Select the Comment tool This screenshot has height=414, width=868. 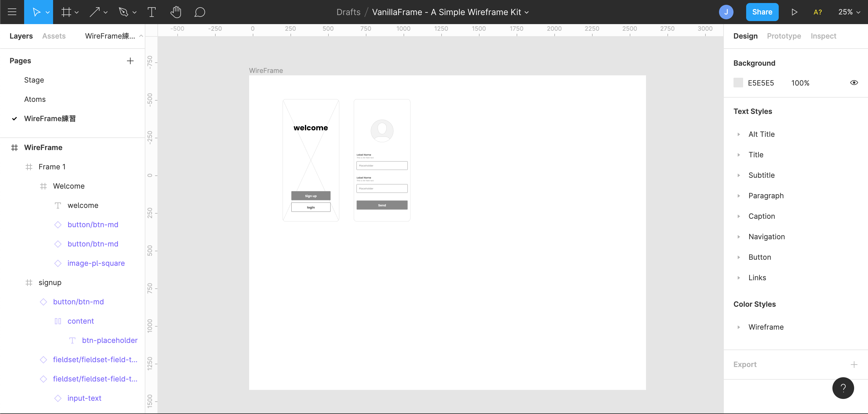pyautogui.click(x=199, y=12)
